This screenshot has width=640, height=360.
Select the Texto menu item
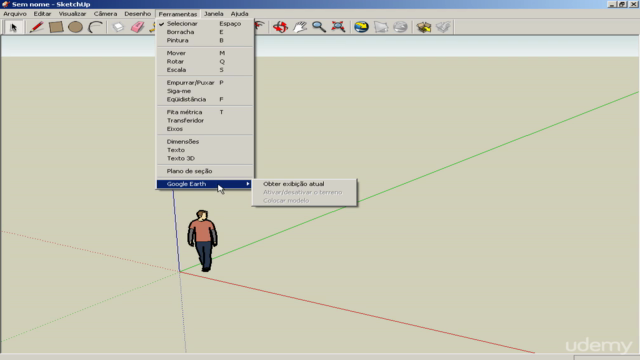(205, 150)
